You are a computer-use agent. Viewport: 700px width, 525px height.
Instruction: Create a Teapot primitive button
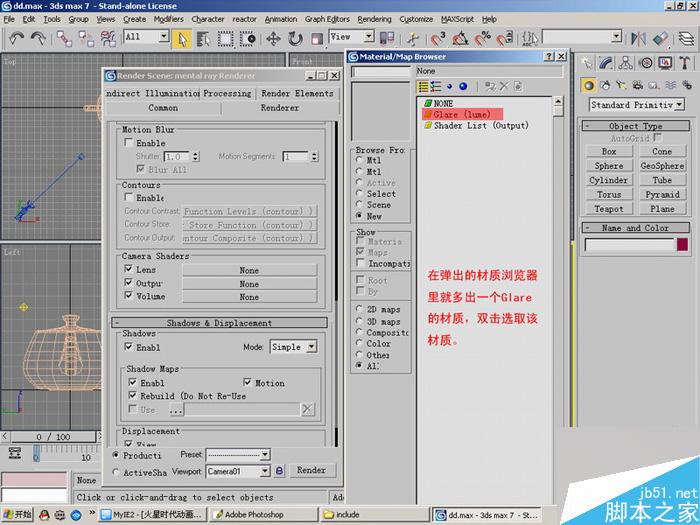pos(608,208)
